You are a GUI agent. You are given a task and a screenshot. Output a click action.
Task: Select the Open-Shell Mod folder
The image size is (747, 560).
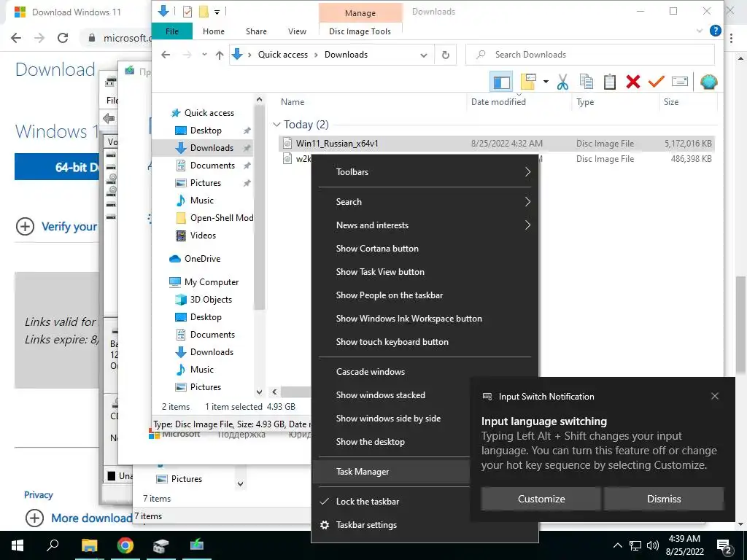click(214, 218)
